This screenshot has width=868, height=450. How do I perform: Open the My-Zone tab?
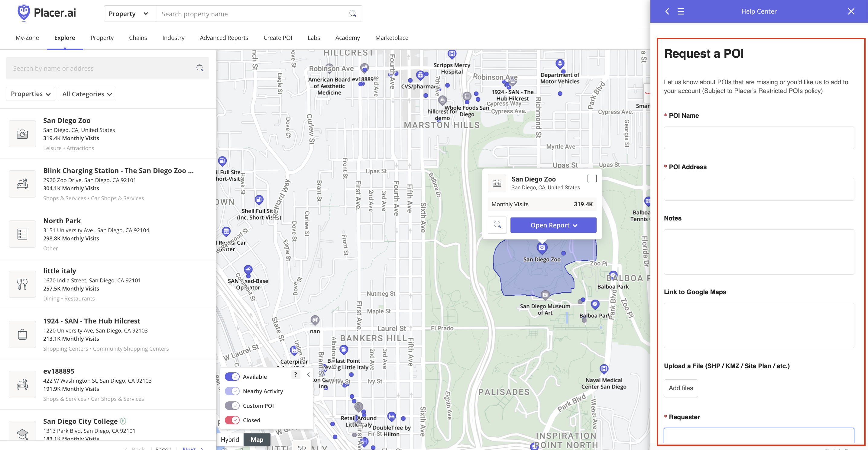point(27,38)
